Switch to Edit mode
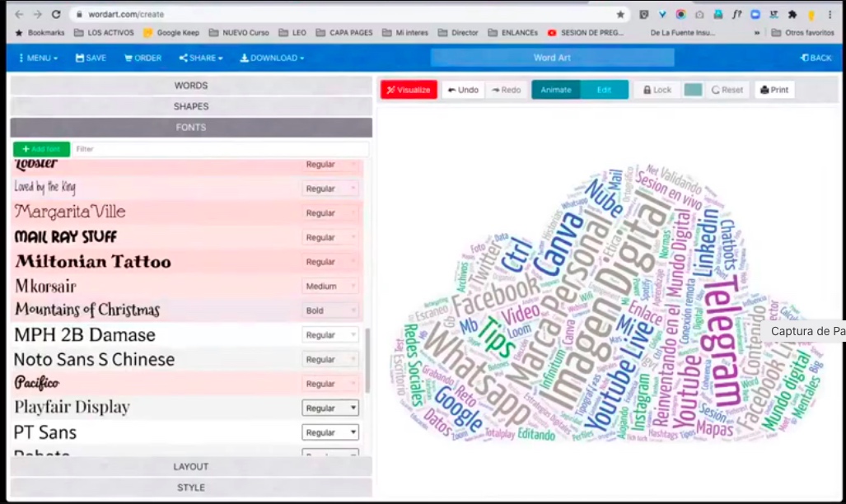Screen dimensions: 846x504 point(604,90)
